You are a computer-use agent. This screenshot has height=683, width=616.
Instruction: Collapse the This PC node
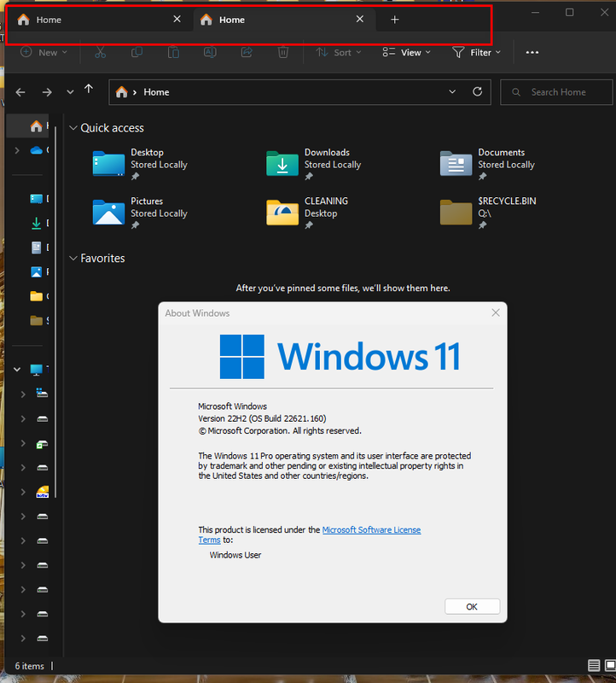[x=17, y=370]
